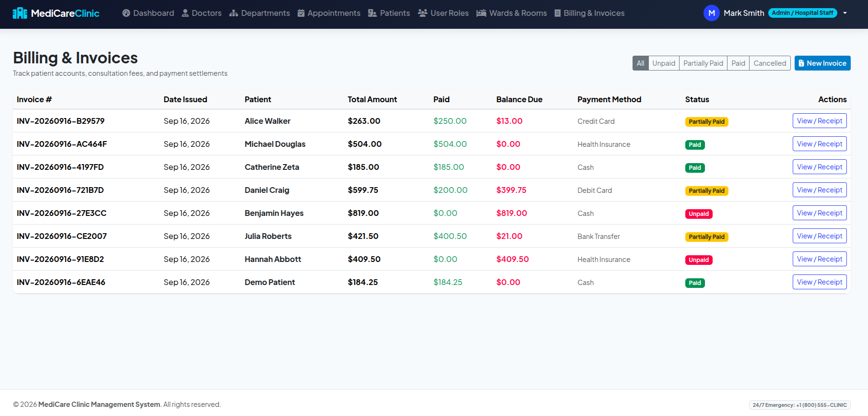
Task: Click the Departments sitemap icon
Action: [234, 13]
